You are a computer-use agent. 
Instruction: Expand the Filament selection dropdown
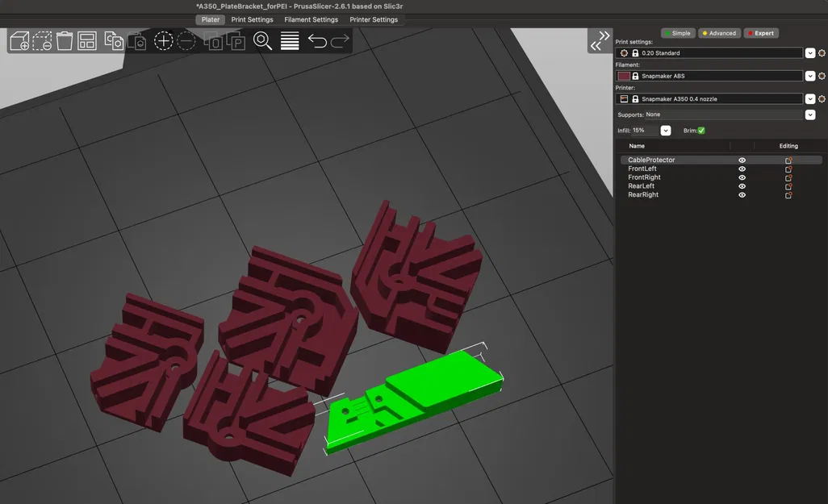810,75
